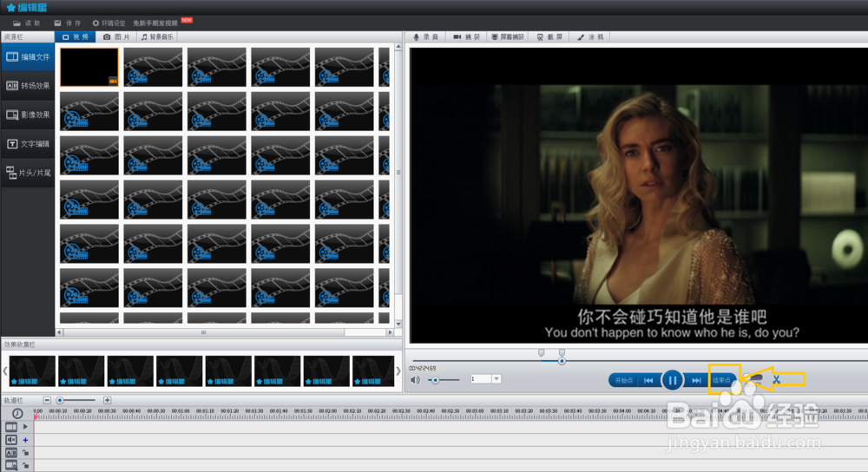Switch to the 图片 tab
The height and width of the screenshot is (472, 868).
point(117,37)
